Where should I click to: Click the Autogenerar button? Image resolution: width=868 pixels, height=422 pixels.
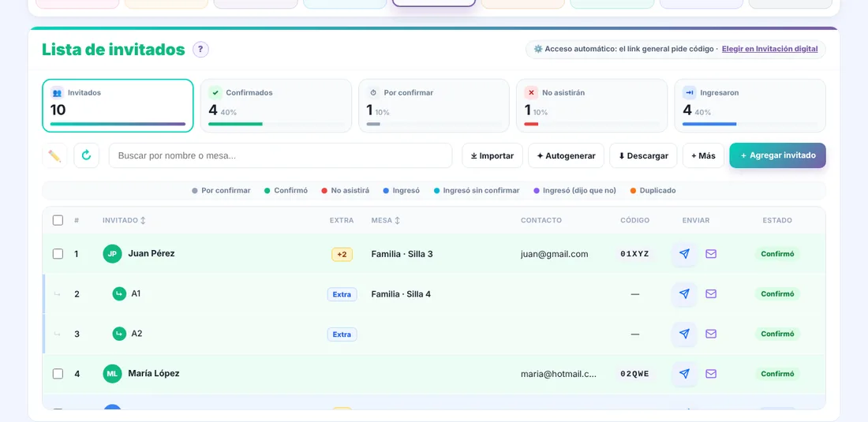566,155
